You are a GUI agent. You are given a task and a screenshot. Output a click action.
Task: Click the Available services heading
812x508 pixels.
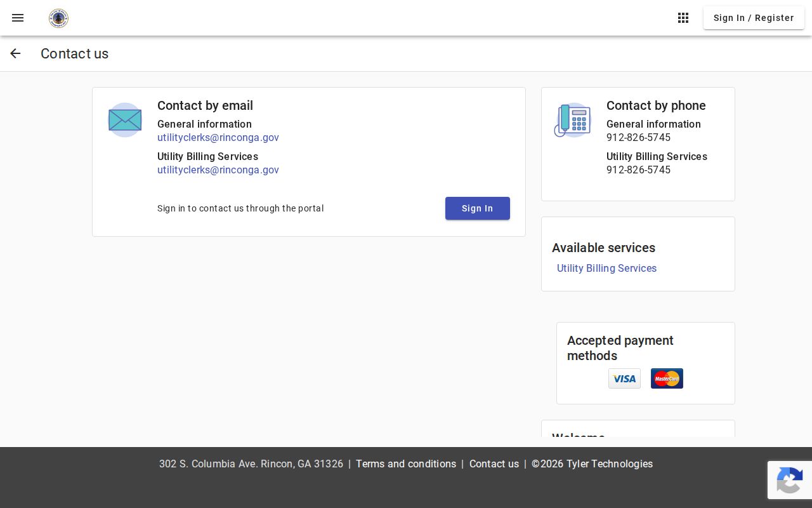[603, 248]
